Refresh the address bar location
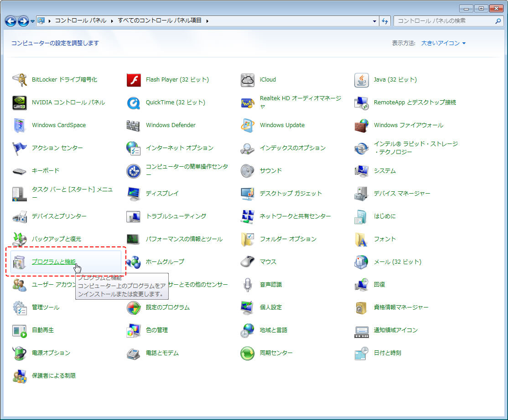Viewport: 508px width, 420px height. pyautogui.click(x=385, y=21)
